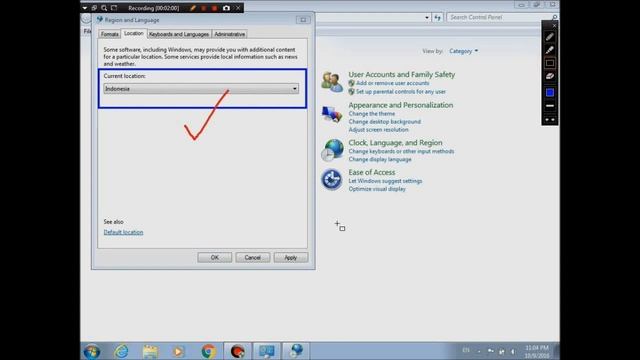Screen dimensions: 640x360
Task: Click undo/redo arrows at bottom of annotation palette
Action: (550, 120)
